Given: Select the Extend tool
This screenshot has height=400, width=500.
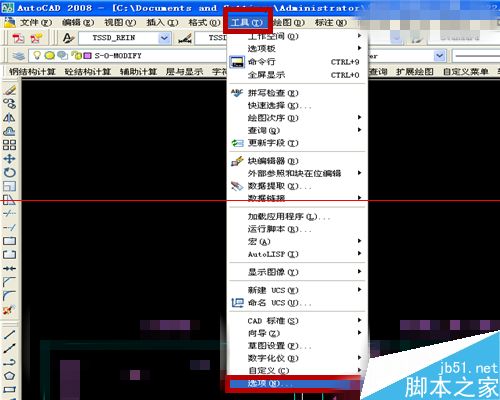Looking at the screenshot, I should point(9,227).
